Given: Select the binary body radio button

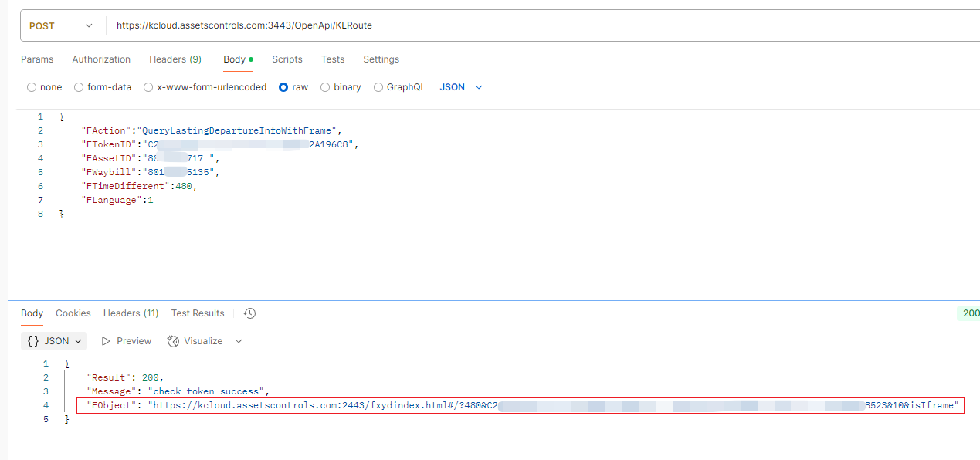Looking at the screenshot, I should coord(325,87).
